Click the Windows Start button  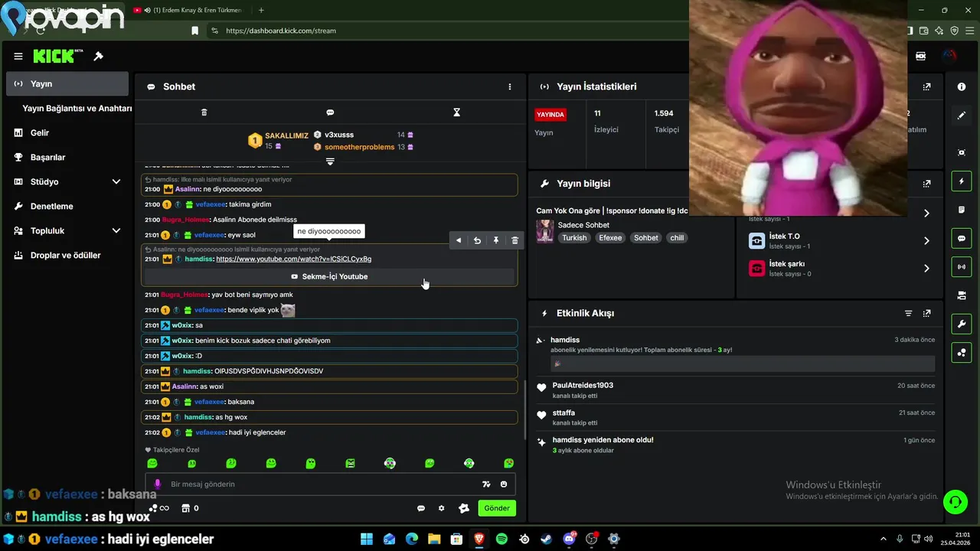click(367, 539)
